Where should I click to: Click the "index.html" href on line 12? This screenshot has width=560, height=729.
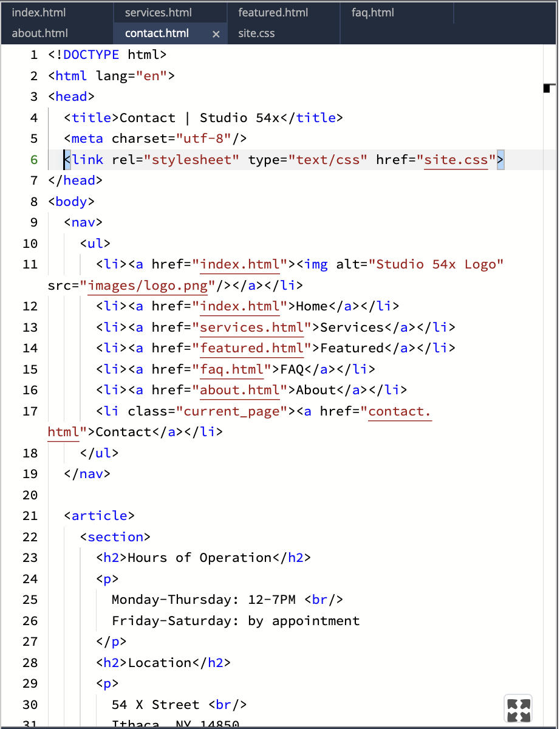tap(240, 306)
